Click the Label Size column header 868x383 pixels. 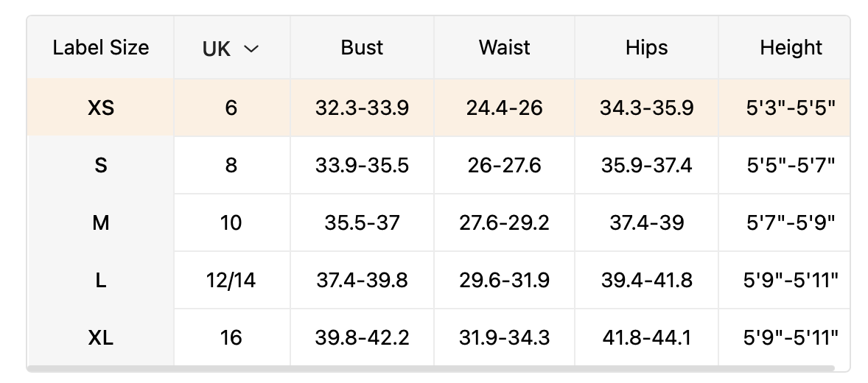pyautogui.click(x=101, y=48)
